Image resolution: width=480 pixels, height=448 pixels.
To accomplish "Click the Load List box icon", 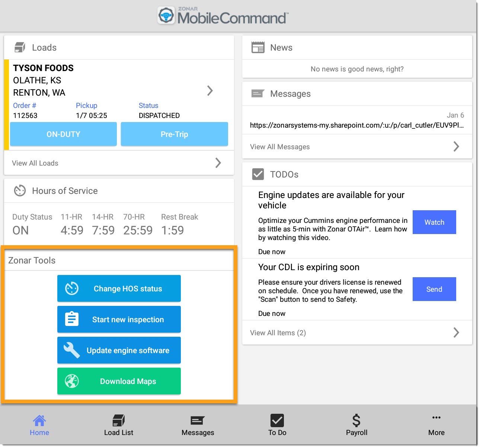I will coord(119,420).
